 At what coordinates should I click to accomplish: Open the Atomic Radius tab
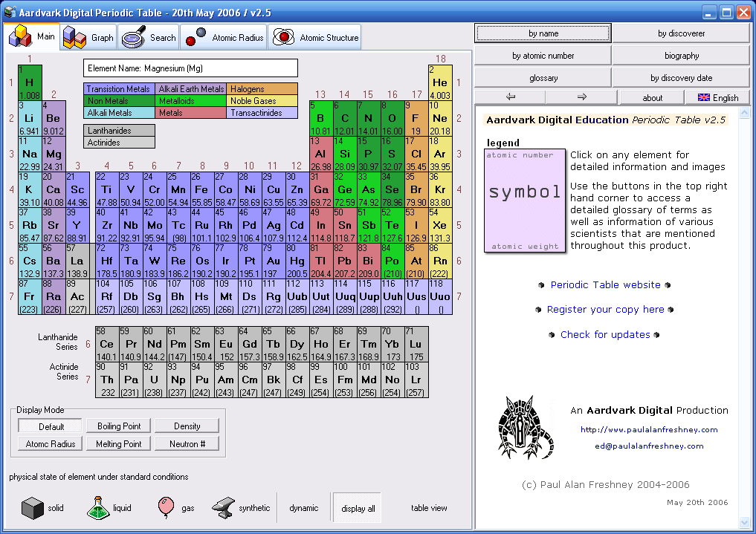(x=224, y=37)
